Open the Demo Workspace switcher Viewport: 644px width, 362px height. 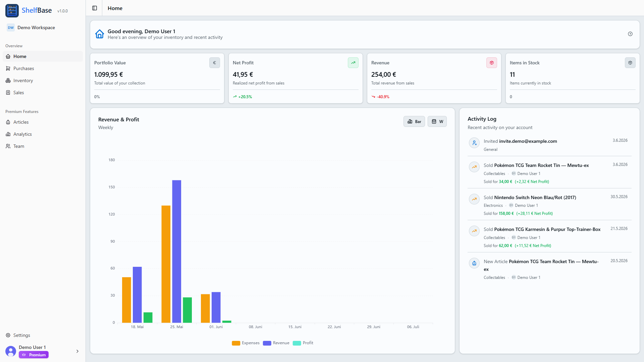pos(43,27)
